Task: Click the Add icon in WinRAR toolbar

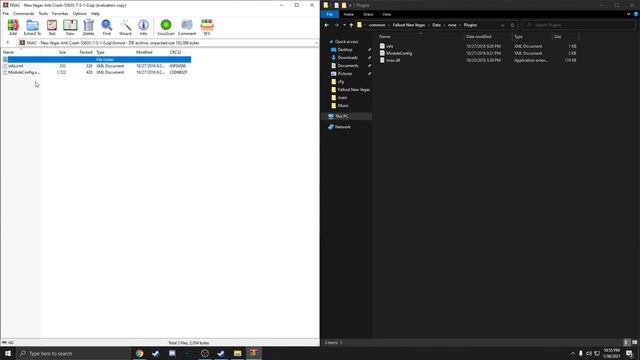Action: tap(13, 27)
